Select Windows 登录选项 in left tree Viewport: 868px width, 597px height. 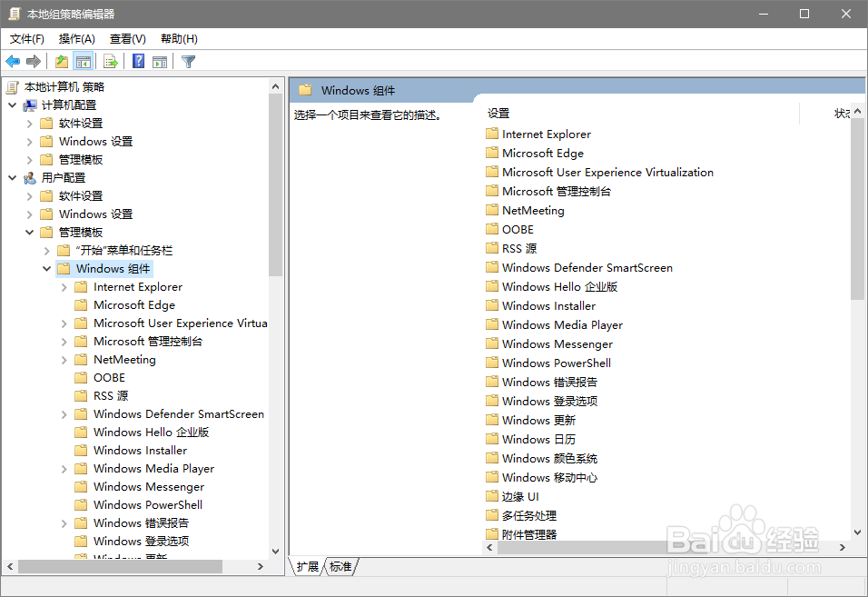141,541
